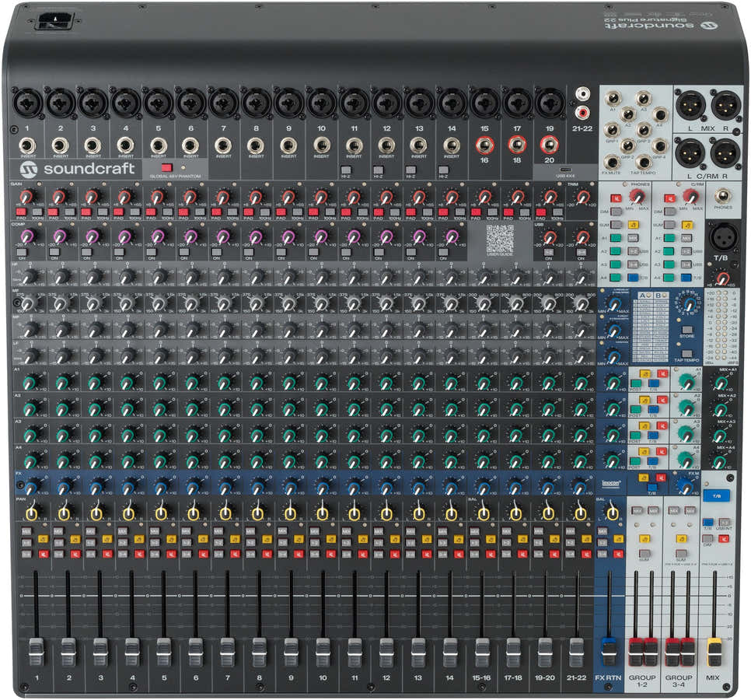This screenshot has height=700, width=751.
Task: Click the white RCA jack above 21-22
Action: (x=582, y=93)
